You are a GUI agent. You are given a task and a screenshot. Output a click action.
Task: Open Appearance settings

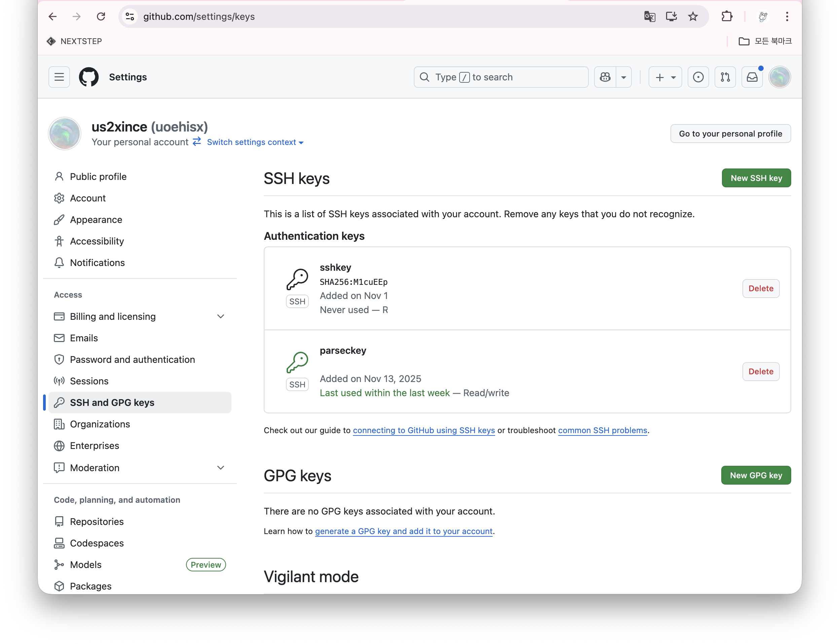pyautogui.click(x=140, y=220)
